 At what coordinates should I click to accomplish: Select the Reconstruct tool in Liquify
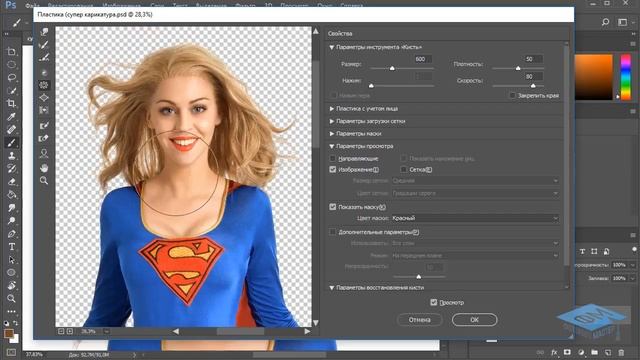point(44,44)
